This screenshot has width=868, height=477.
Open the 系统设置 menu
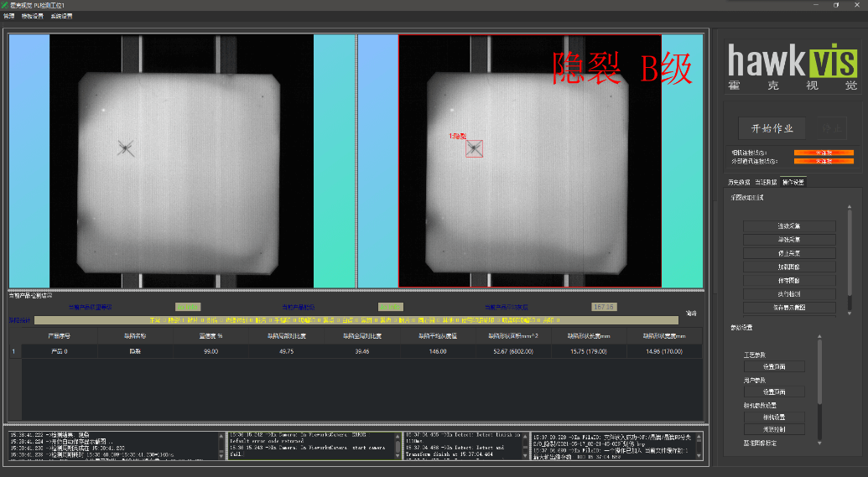(x=61, y=16)
